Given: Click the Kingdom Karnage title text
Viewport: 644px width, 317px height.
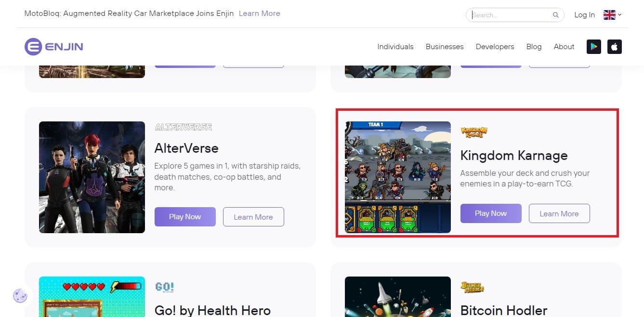Looking at the screenshot, I should point(514,155).
